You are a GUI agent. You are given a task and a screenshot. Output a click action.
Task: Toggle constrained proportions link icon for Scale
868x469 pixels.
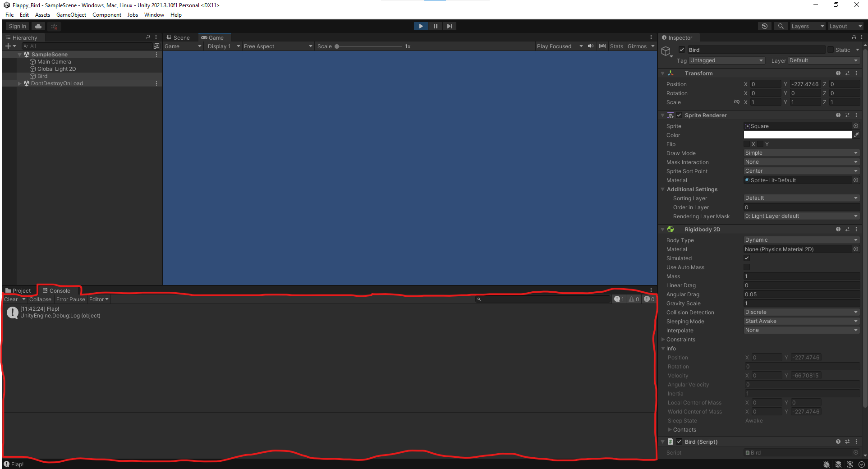[737, 102]
